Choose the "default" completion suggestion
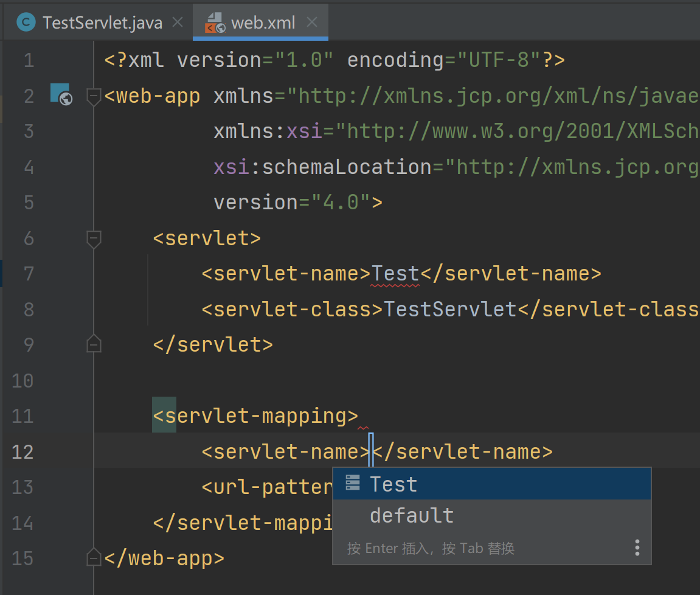700x595 pixels. [411, 515]
